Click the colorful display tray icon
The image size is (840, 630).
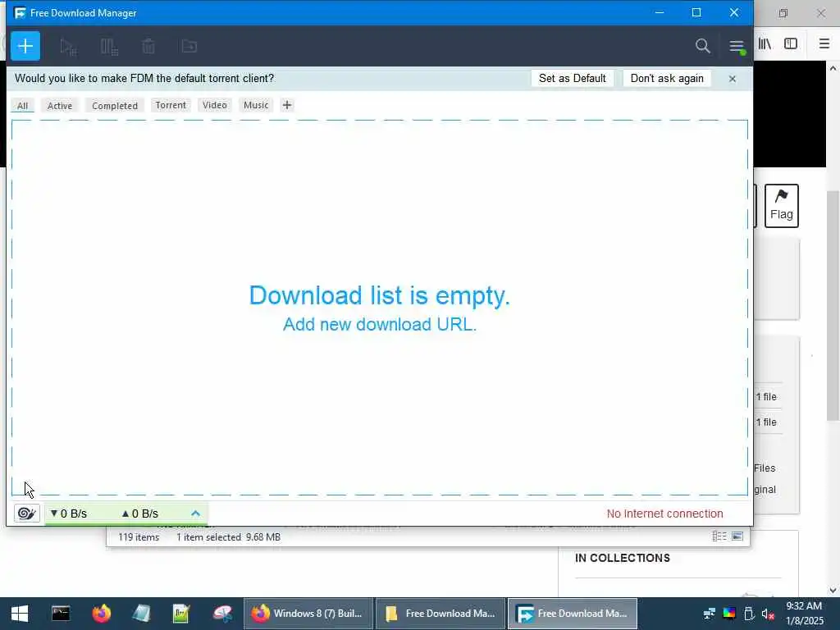tap(729, 614)
